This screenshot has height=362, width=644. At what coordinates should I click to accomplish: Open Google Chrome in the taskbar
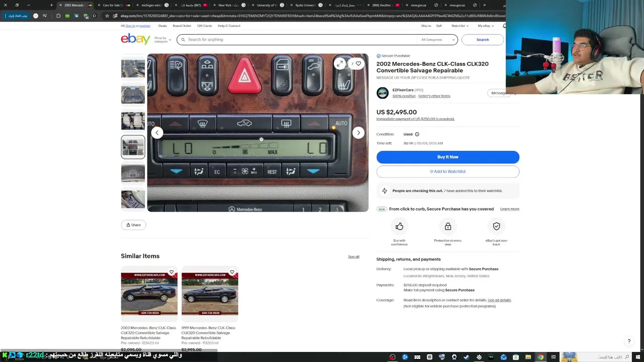[540, 357]
